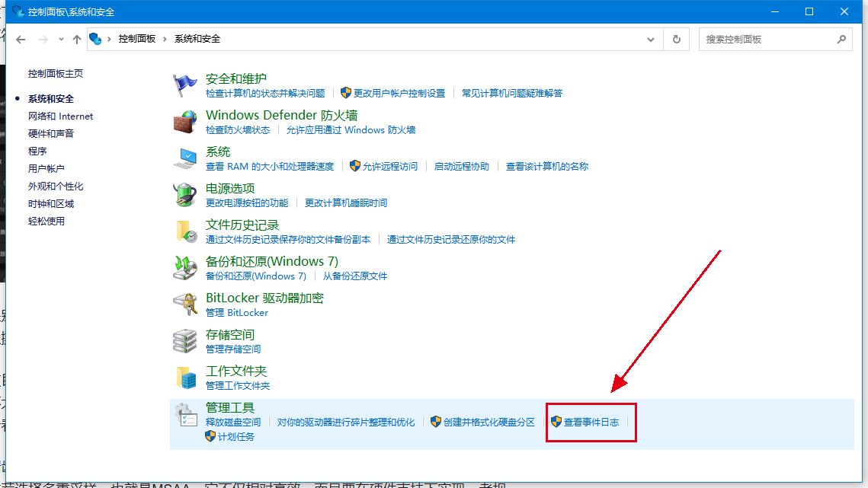
Task: Click the Administrative Tools gear checklist icon
Action: [x=185, y=414]
